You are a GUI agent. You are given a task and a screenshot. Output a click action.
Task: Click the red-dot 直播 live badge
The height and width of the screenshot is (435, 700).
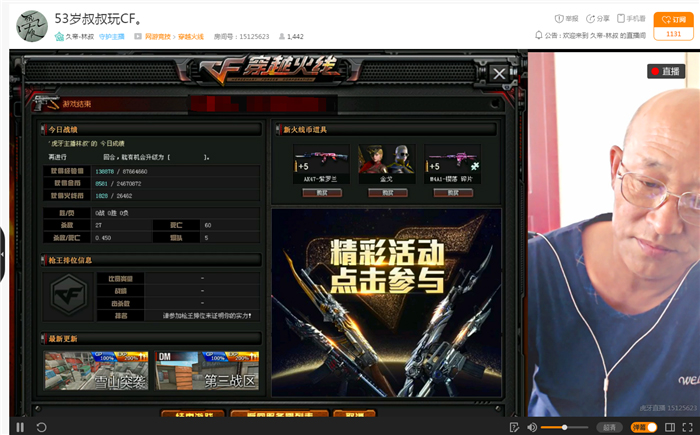click(x=666, y=71)
